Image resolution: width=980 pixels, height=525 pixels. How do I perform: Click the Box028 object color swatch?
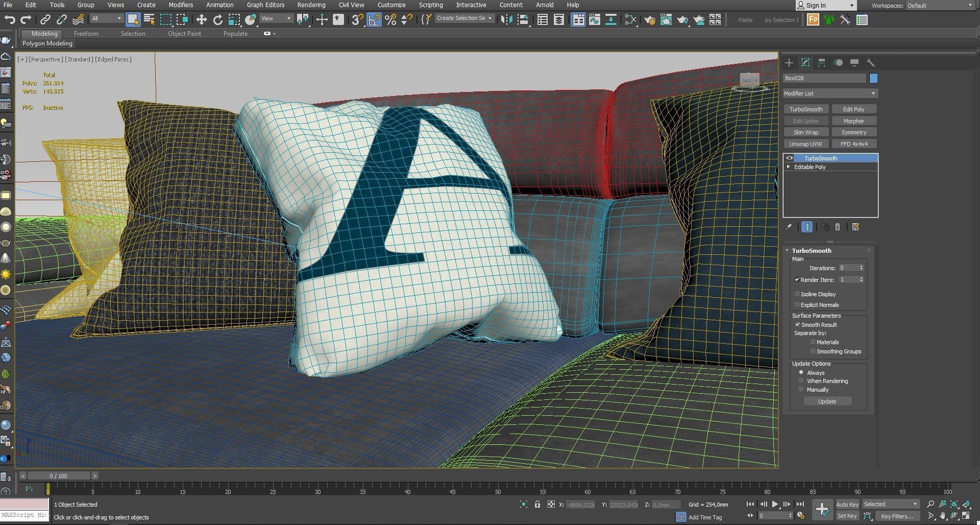tap(873, 78)
